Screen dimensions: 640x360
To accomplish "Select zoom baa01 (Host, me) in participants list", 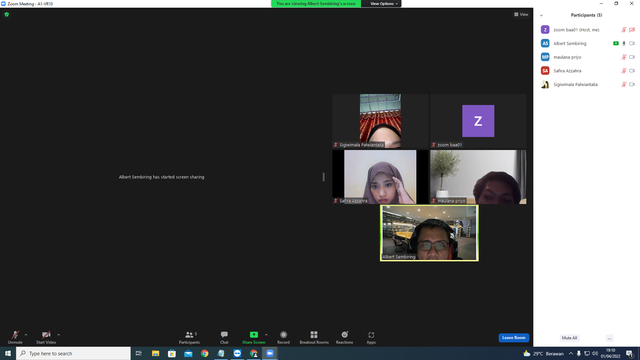I will point(587,30).
